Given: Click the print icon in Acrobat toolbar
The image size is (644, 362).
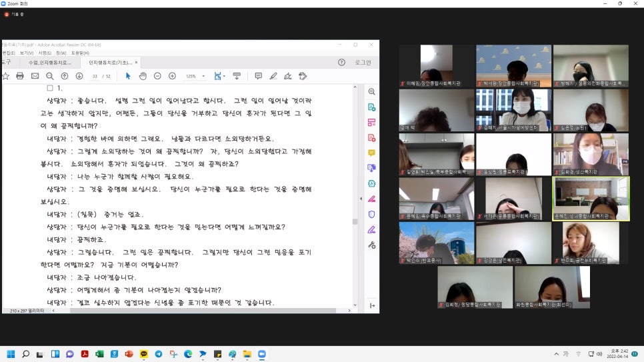Looking at the screenshot, I should [20, 76].
